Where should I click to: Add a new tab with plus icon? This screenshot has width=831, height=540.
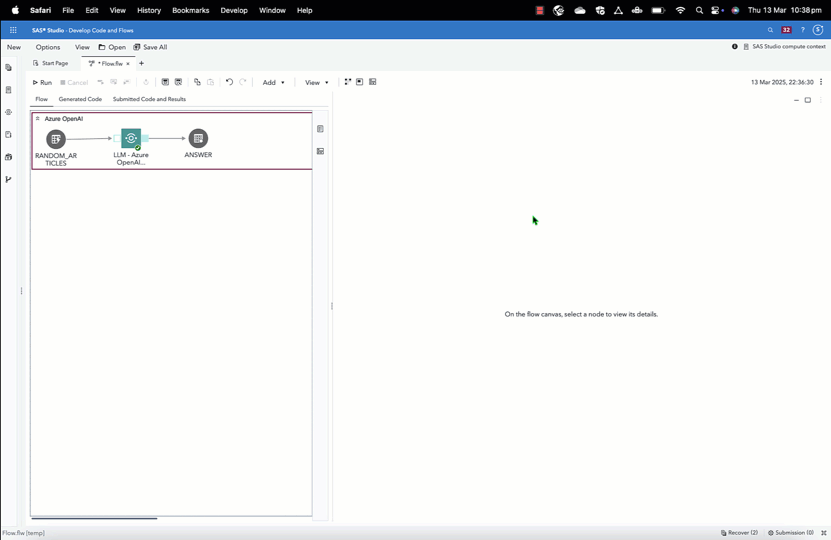[141, 63]
